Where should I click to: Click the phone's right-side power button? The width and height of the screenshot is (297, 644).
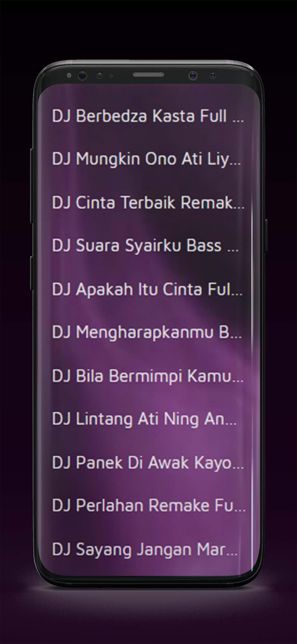pos(266,236)
